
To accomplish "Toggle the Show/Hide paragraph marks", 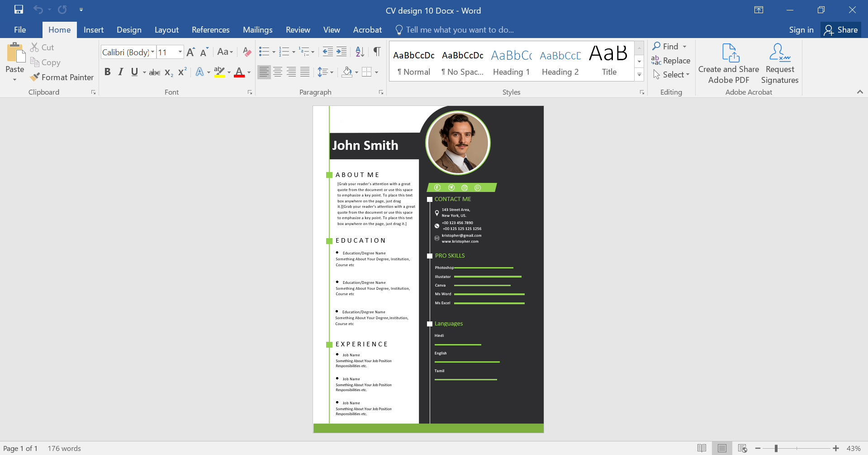I will pyautogui.click(x=377, y=52).
